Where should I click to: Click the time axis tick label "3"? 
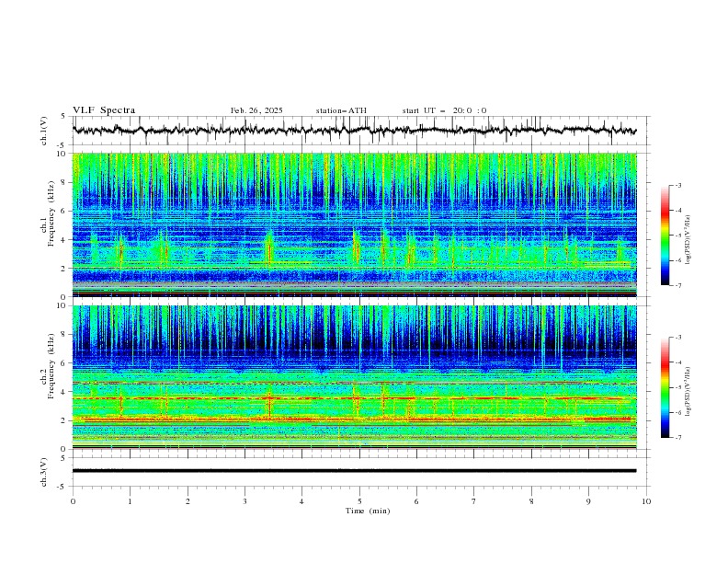[245, 501]
